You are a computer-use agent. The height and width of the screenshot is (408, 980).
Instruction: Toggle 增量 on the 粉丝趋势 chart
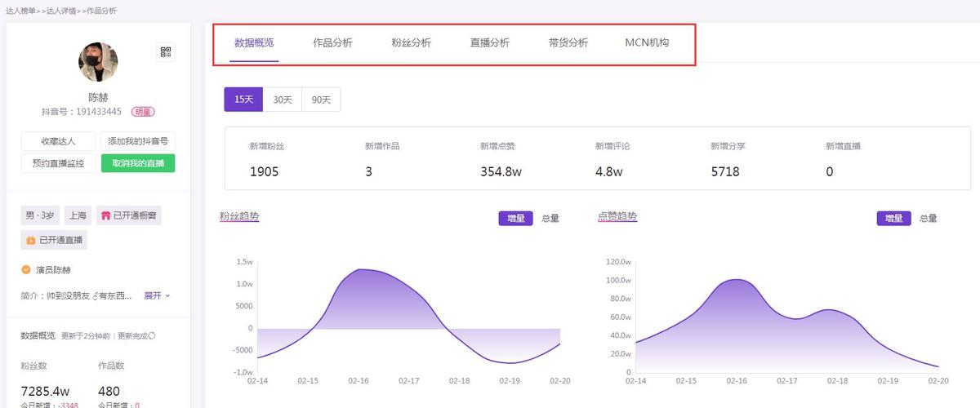click(x=515, y=219)
